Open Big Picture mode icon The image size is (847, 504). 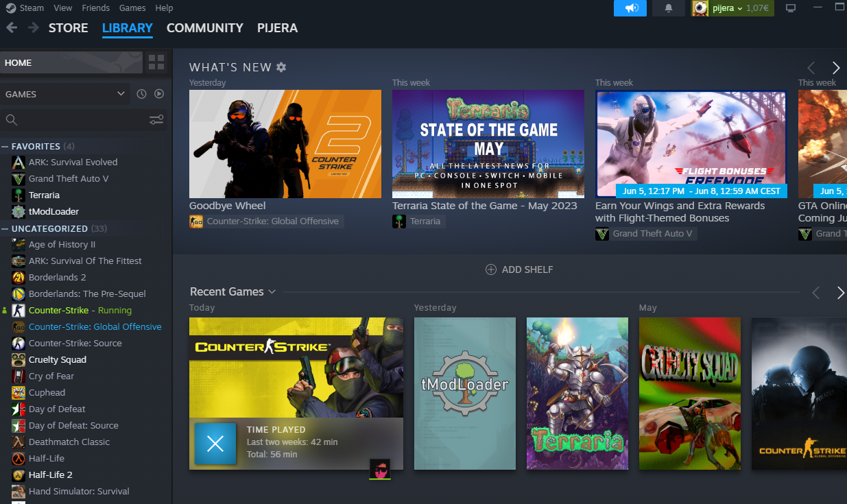click(x=791, y=8)
